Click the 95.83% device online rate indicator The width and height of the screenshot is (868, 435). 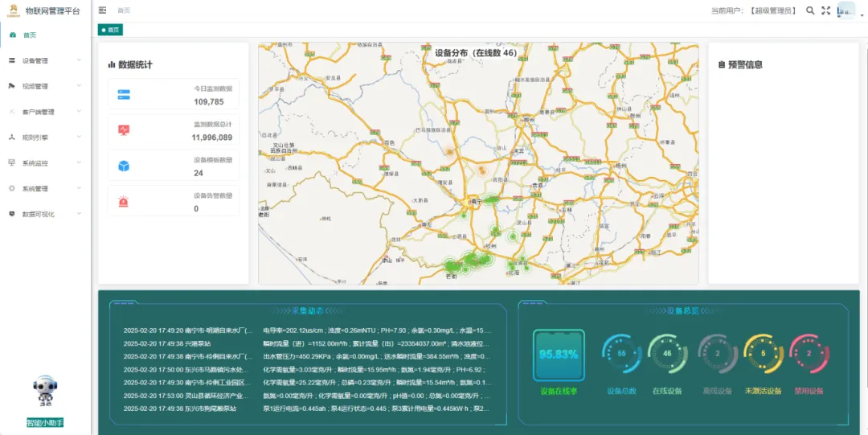(x=558, y=355)
